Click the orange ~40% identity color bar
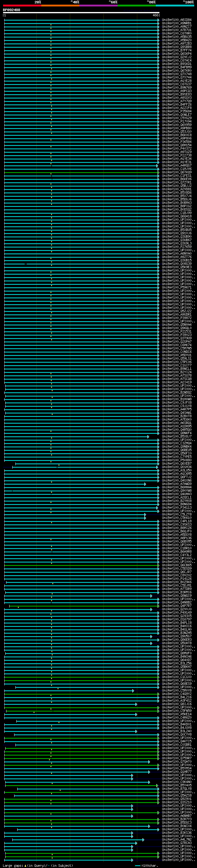The image size is (197, 868). [60, 6]
